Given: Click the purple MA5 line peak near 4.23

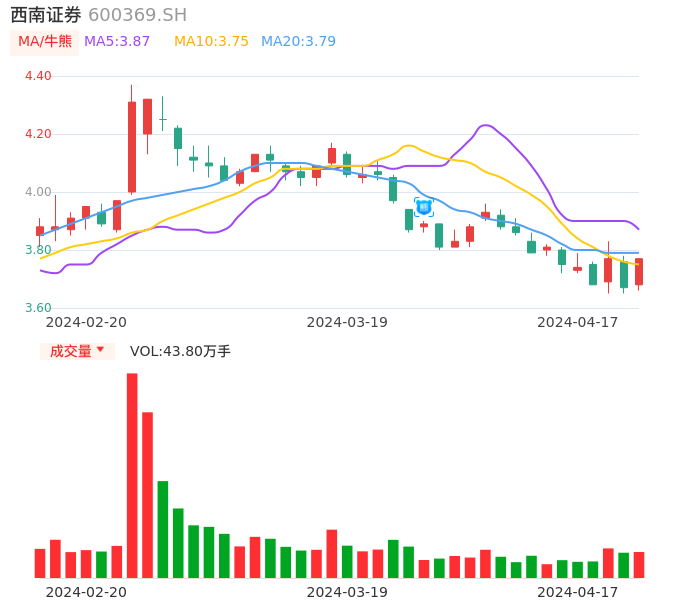Looking at the screenshot, I should coord(486,126).
